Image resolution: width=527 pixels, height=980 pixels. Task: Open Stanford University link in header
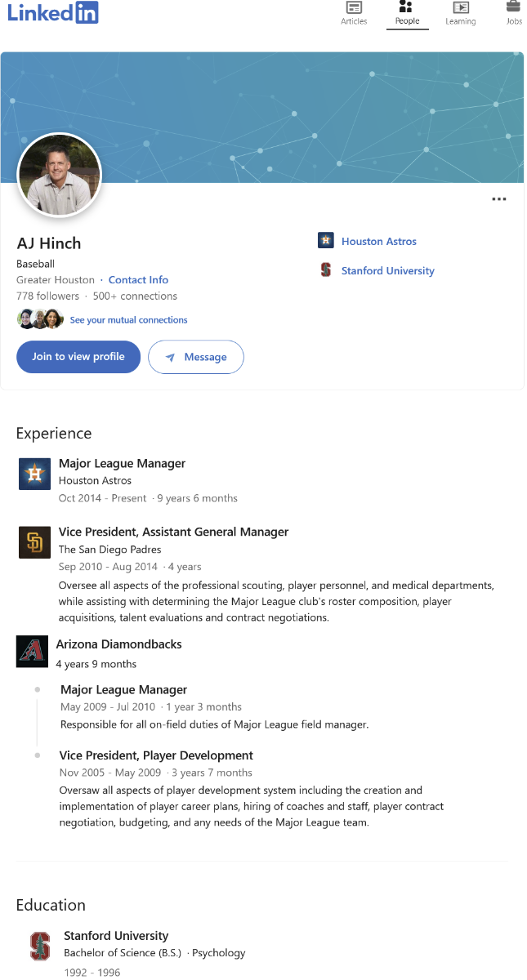pyautogui.click(x=387, y=271)
